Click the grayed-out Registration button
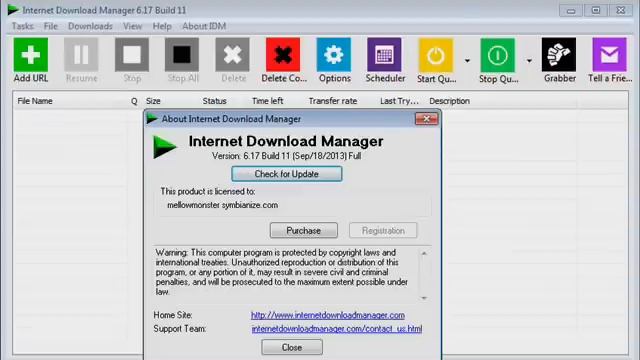 pyautogui.click(x=383, y=231)
